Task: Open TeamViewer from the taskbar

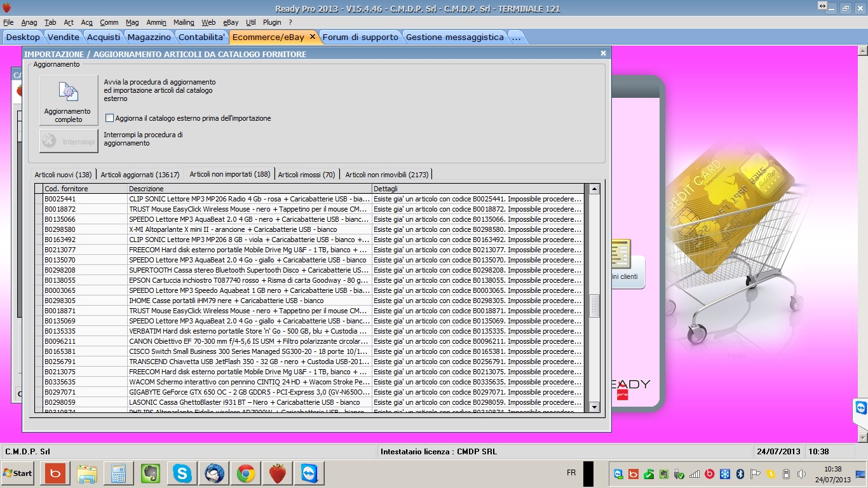Action: tap(309, 473)
